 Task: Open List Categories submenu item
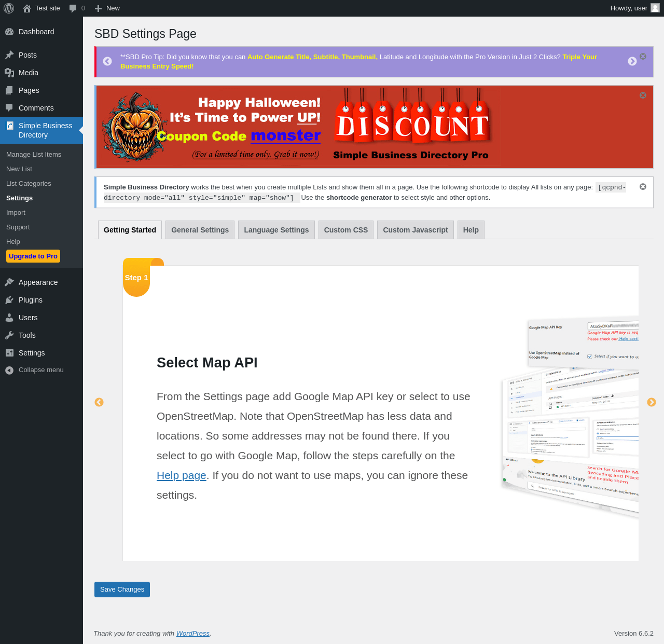pyautogui.click(x=41, y=184)
